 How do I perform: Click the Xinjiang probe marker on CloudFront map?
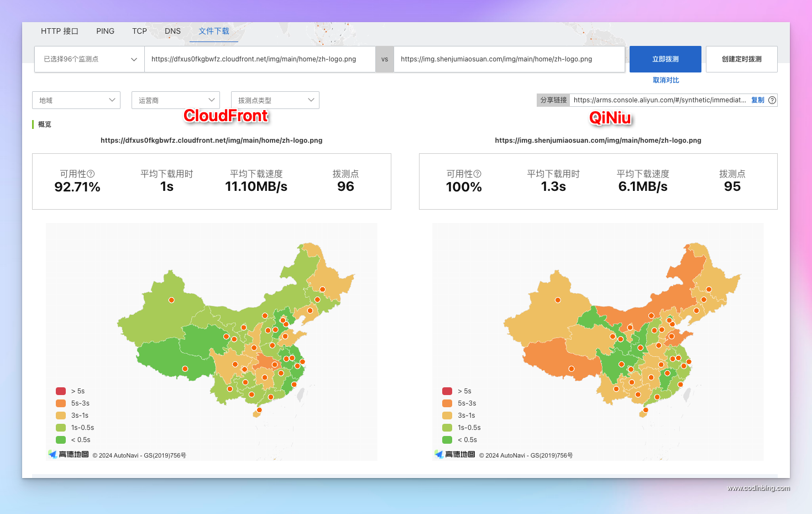tap(171, 300)
